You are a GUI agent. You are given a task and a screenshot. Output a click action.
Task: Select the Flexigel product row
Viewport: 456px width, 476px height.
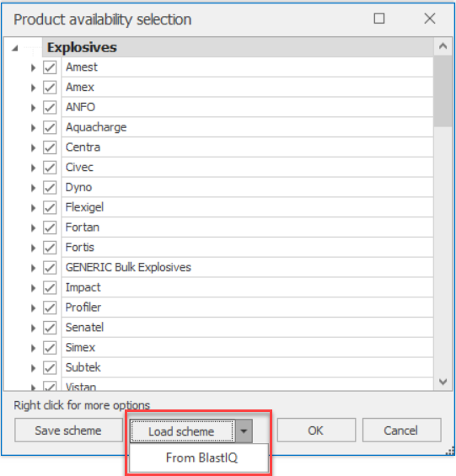click(247, 207)
